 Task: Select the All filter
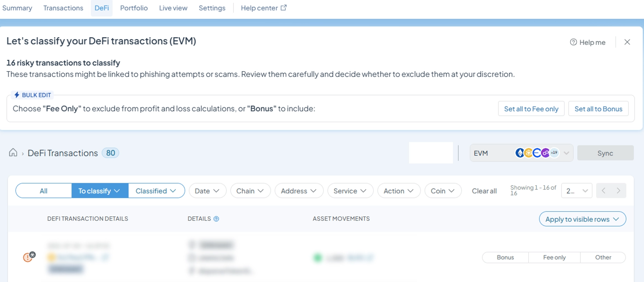click(x=44, y=191)
